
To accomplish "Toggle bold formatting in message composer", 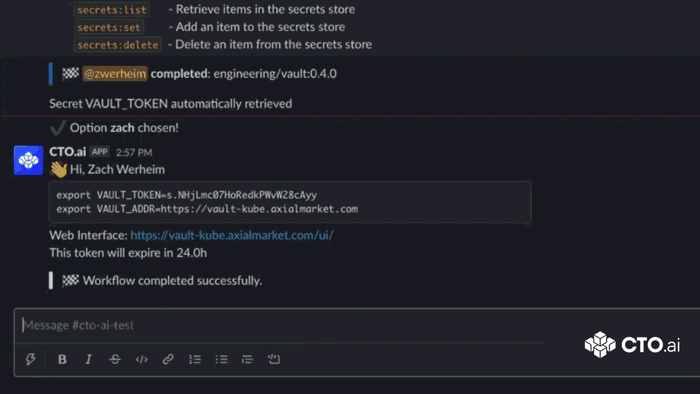I will pos(62,359).
